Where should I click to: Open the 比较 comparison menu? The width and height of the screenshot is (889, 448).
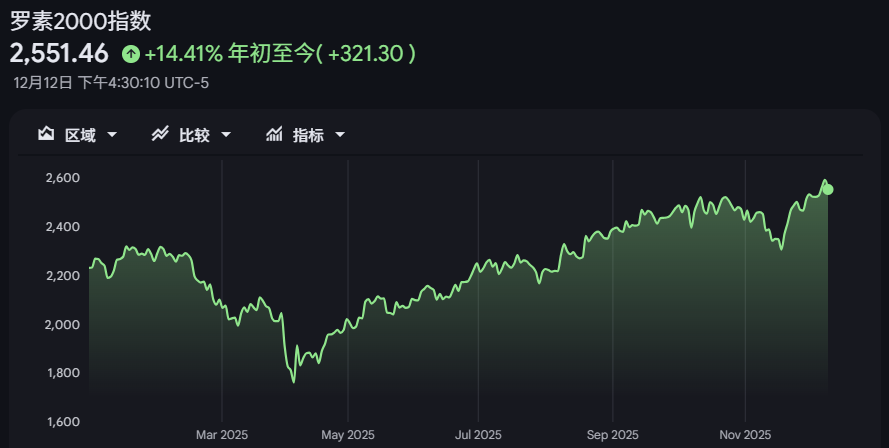[x=192, y=135]
